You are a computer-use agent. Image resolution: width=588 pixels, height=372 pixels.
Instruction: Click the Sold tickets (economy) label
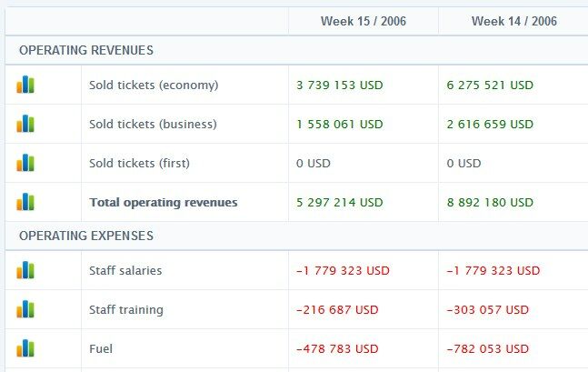pyautogui.click(x=154, y=85)
